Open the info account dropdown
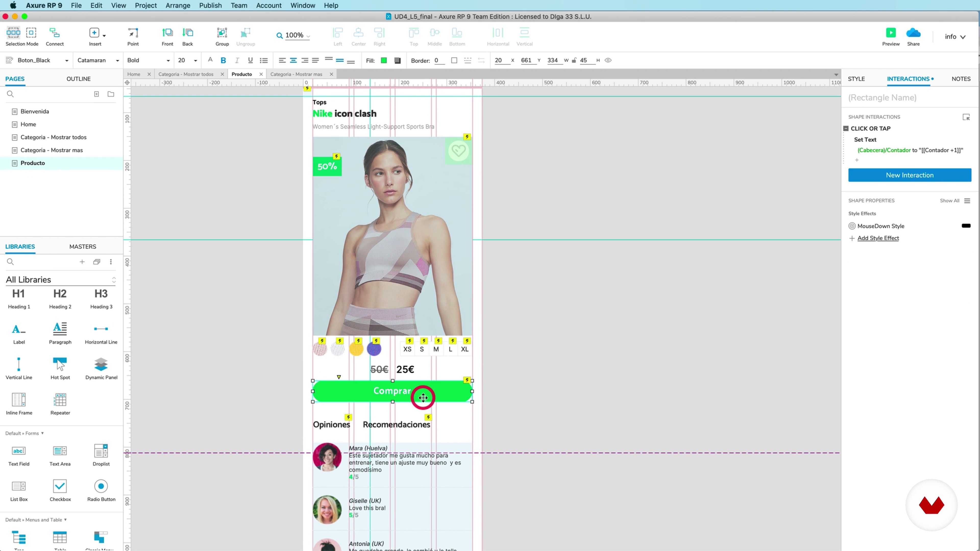 click(955, 36)
